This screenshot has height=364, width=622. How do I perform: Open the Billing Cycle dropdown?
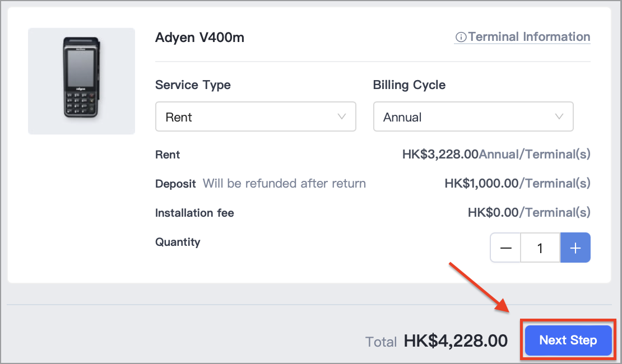tap(474, 116)
